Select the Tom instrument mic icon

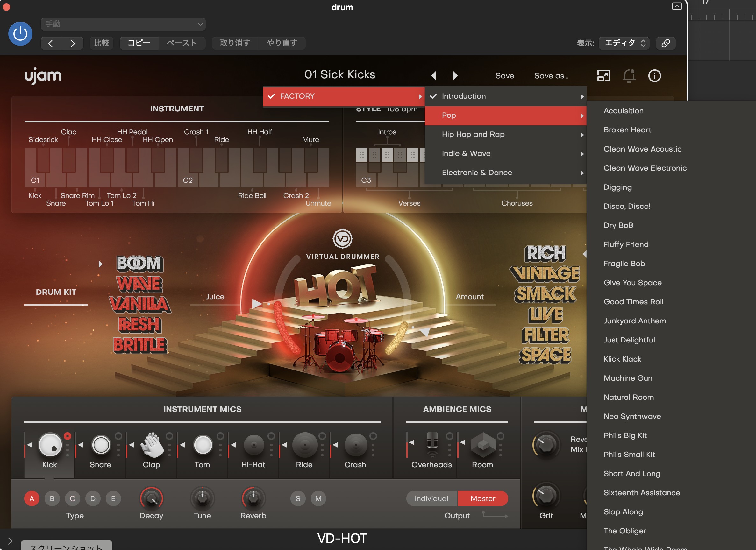[203, 445]
